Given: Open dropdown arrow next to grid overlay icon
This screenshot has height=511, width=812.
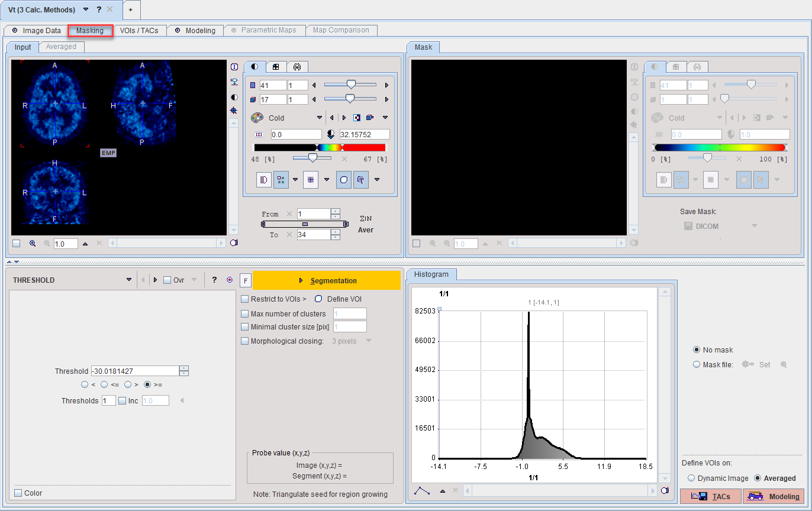Looking at the screenshot, I should click(326, 180).
